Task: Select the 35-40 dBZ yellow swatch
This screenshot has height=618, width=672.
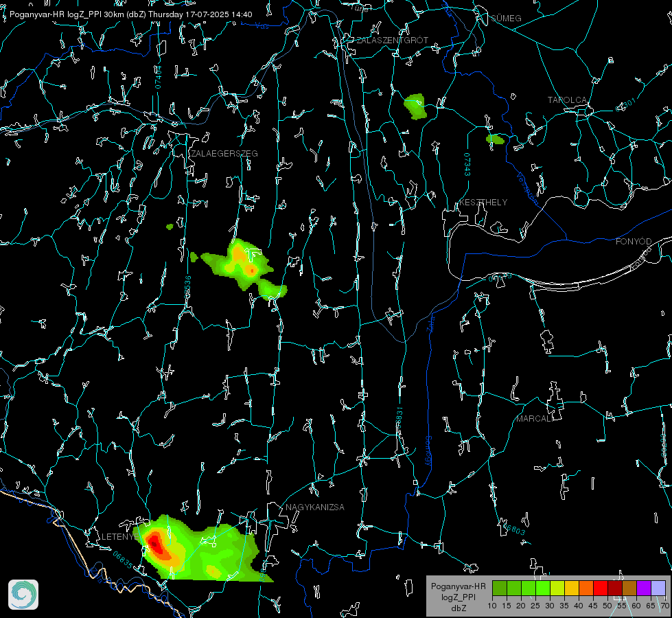Action: pos(572,588)
